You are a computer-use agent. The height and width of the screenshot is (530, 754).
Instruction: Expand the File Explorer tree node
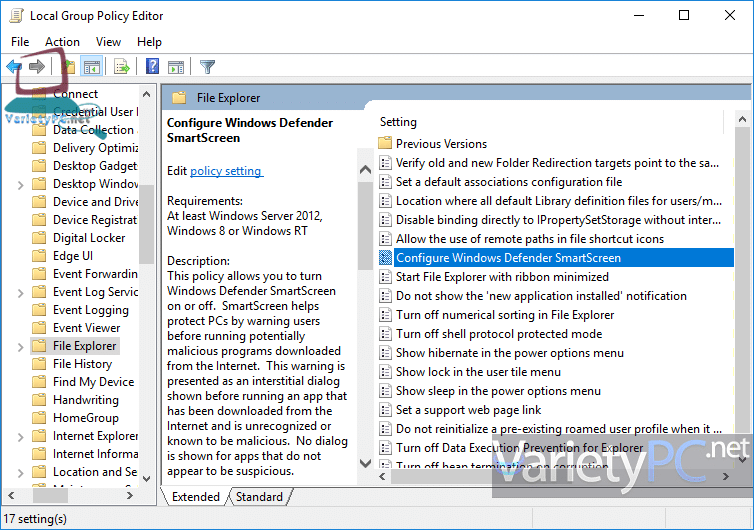point(20,347)
